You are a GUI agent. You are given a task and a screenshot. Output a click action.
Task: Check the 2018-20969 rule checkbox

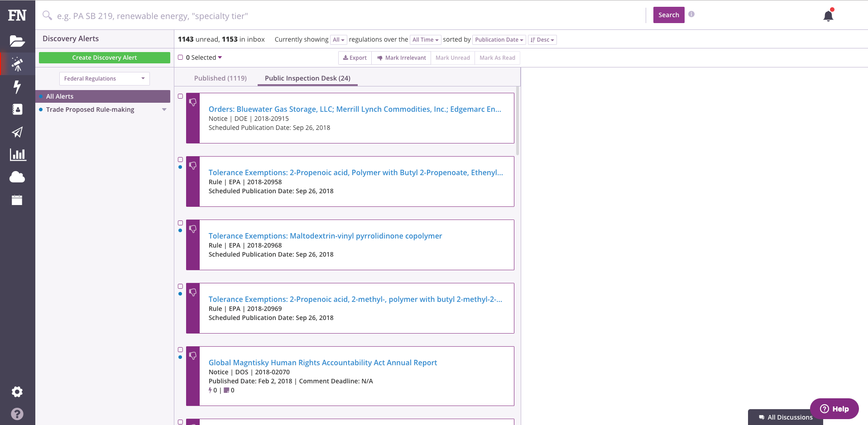pyautogui.click(x=180, y=287)
